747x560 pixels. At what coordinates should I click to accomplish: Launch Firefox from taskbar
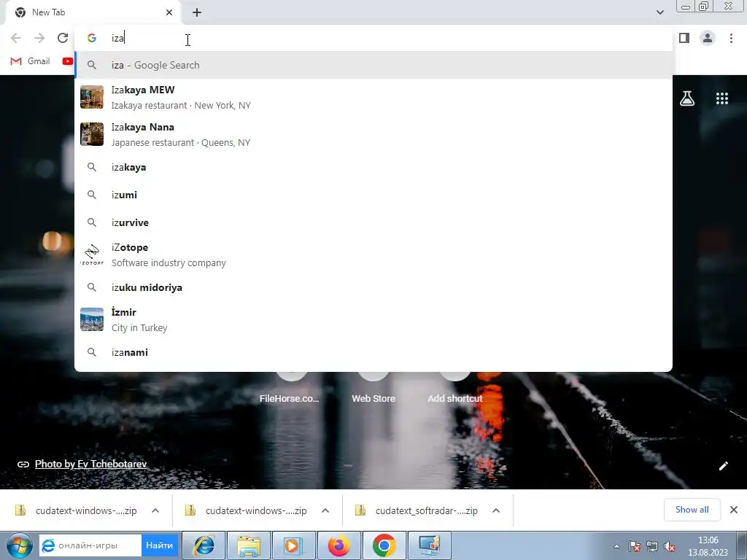338,545
